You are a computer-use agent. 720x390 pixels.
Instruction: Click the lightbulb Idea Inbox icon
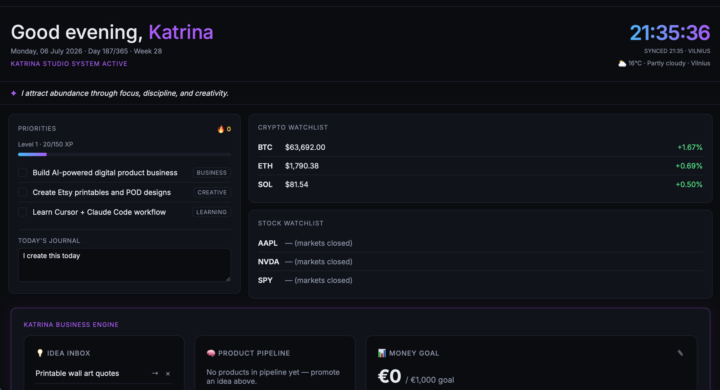pos(40,353)
